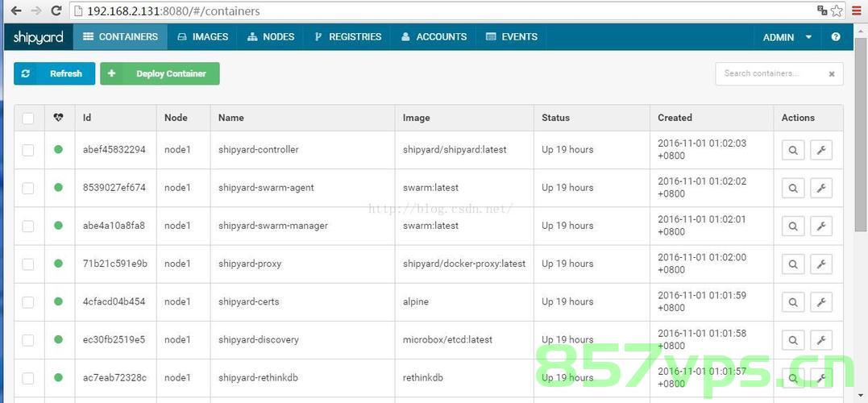Click image name shipyard/shipyard:latest
The image size is (868, 403).
click(x=455, y=149)
